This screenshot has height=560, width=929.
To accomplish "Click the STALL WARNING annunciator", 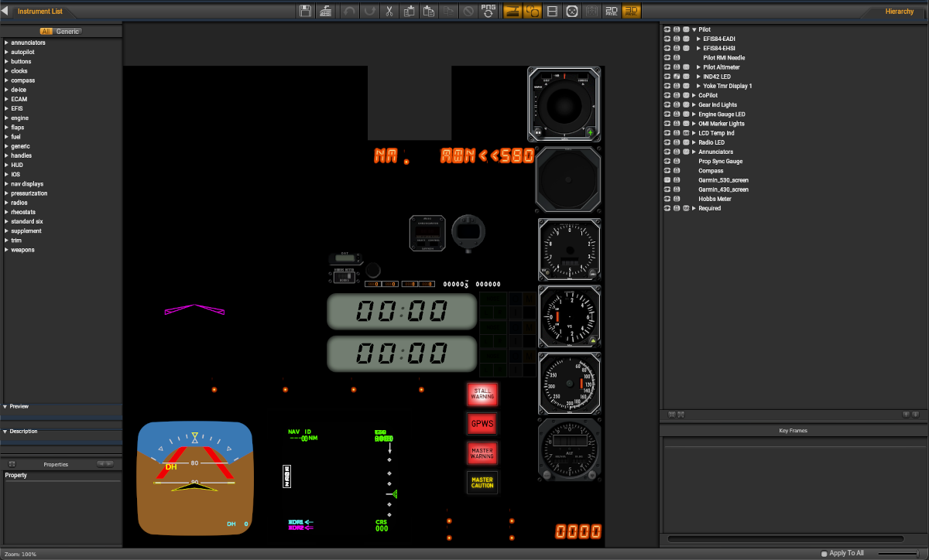I will point(482,394).
